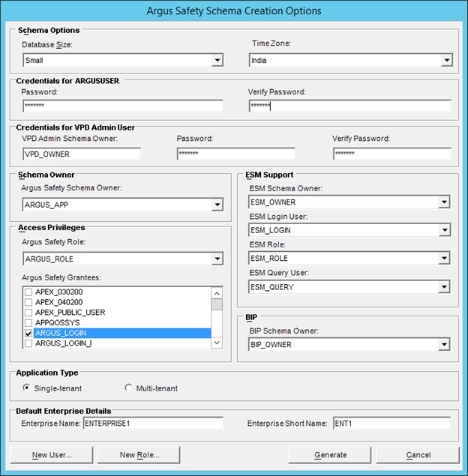Expand Argus Safety Schema Owner dropdown

(x=217, y=205)
